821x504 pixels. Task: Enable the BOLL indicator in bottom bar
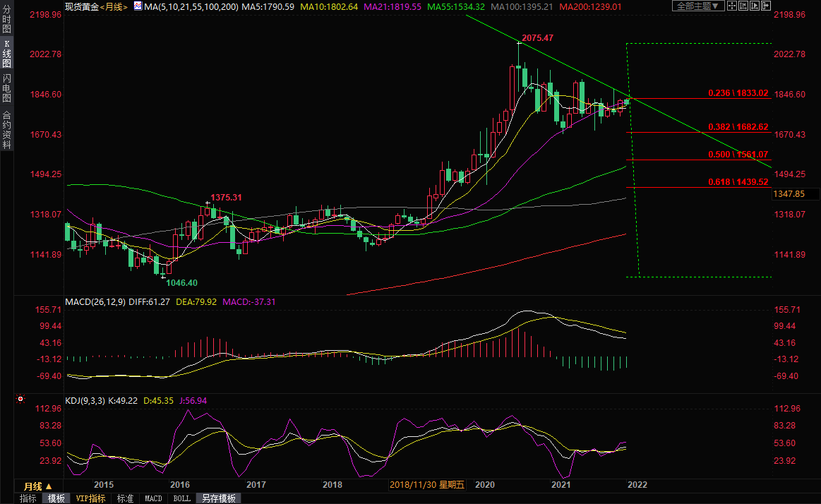(x=181, y=498)
